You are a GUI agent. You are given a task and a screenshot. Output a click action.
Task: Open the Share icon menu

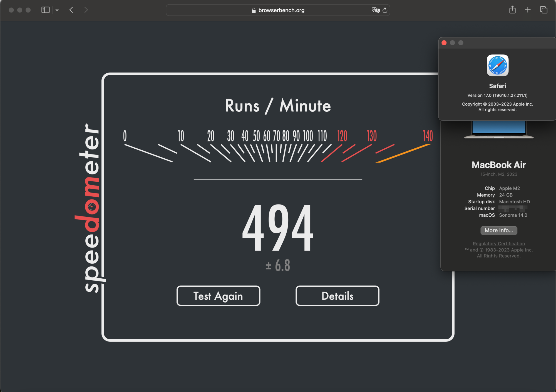[x=512, y=10]
